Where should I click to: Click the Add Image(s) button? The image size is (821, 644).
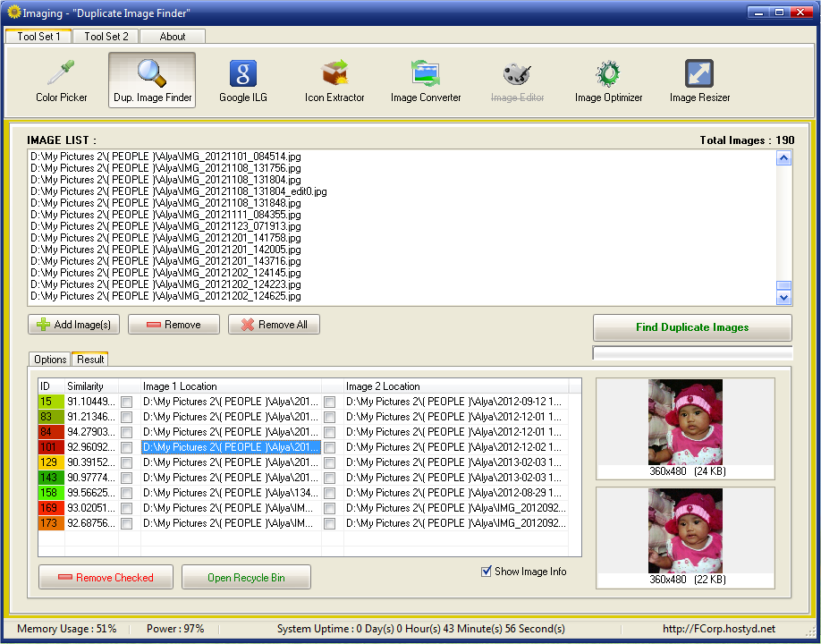[x=74, y=325]
